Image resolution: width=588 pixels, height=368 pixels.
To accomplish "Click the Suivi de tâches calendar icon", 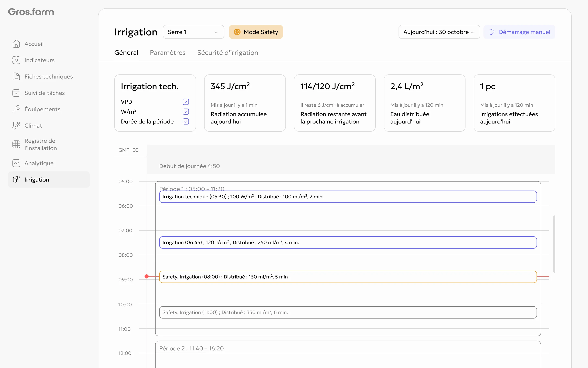I will click(16, 93).
